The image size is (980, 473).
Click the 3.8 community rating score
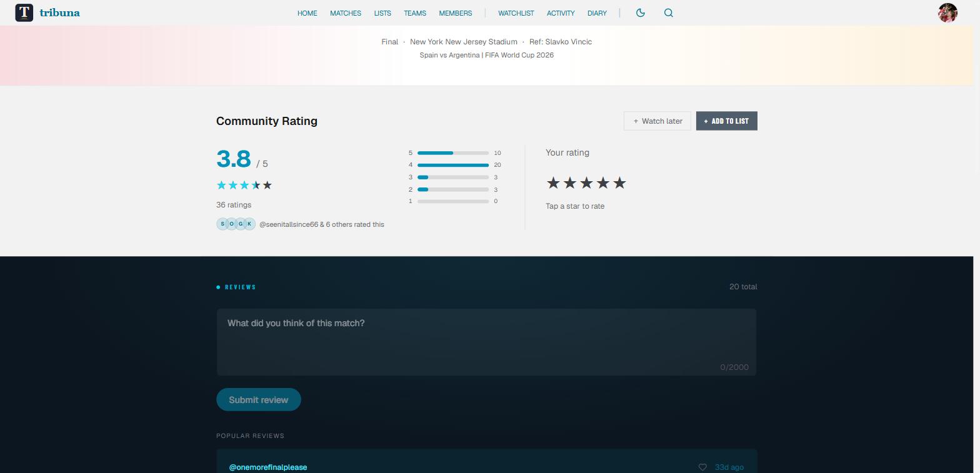[234, 159]
